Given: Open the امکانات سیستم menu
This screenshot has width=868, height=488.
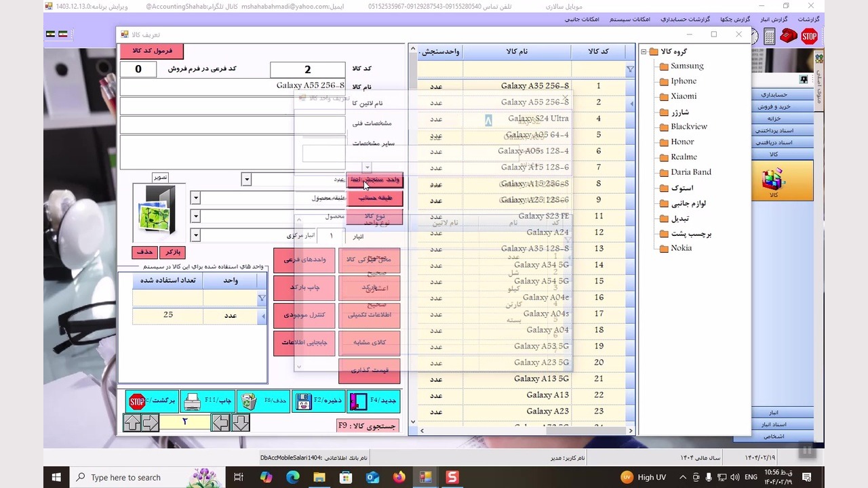Looking at the screenshot, I should [x=631, y=19].
